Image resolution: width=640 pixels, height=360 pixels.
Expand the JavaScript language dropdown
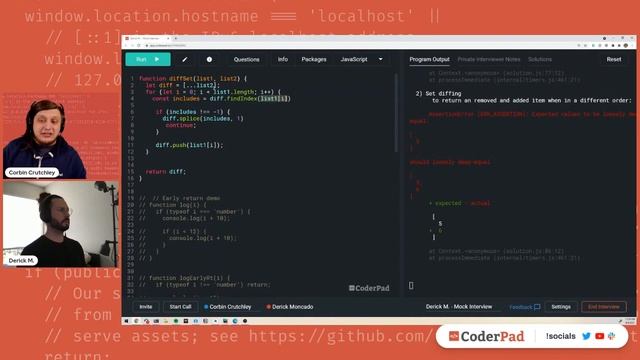pyautogui.click(x=361, y=60)
